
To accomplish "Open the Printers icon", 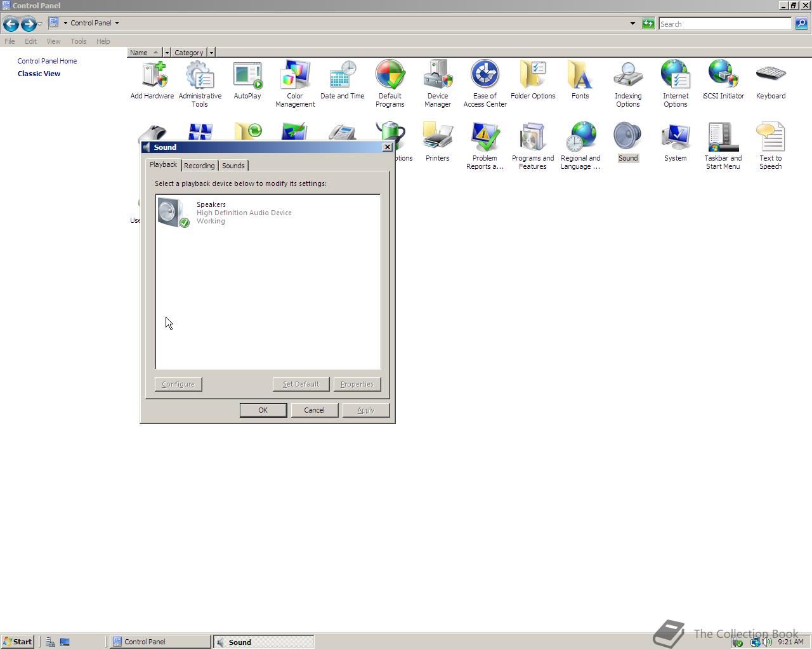I will point(438,143).
